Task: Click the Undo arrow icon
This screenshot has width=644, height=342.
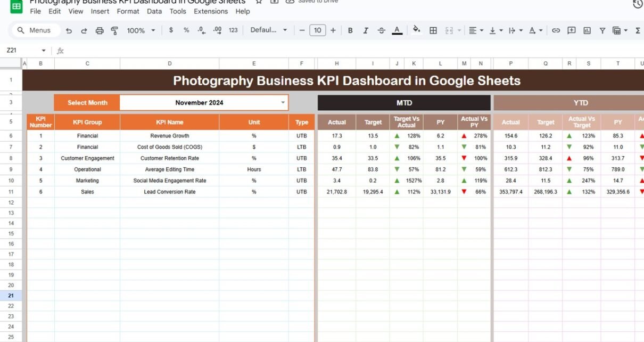Action: pos(69,30)
